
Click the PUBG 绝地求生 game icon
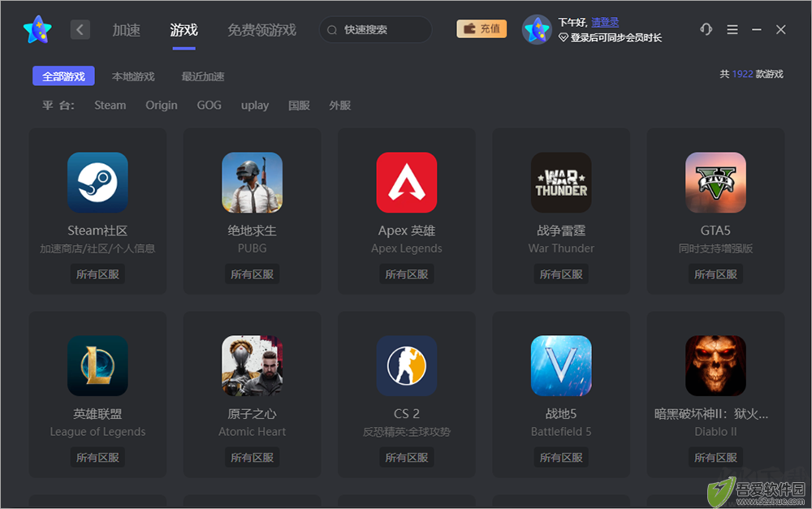pos(253,183)
